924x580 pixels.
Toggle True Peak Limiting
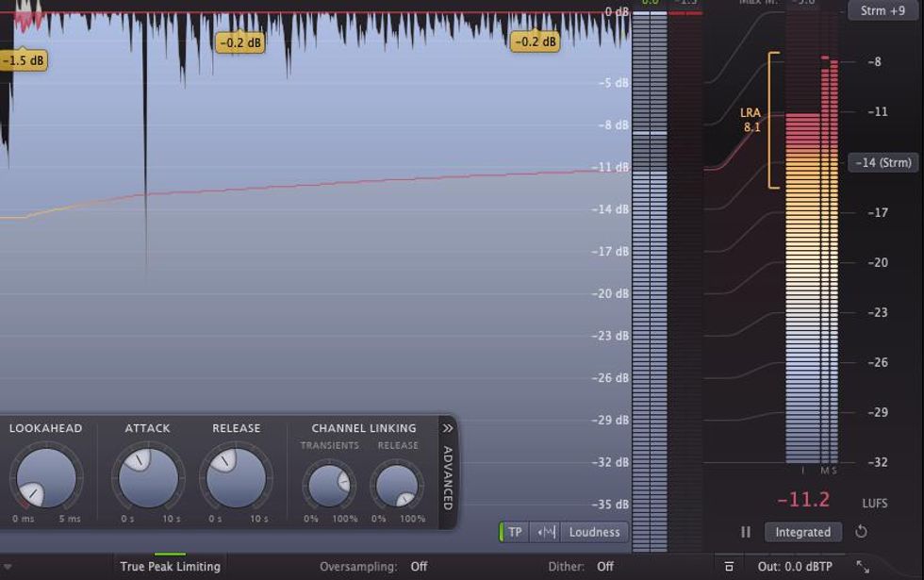tap(171, 567)
